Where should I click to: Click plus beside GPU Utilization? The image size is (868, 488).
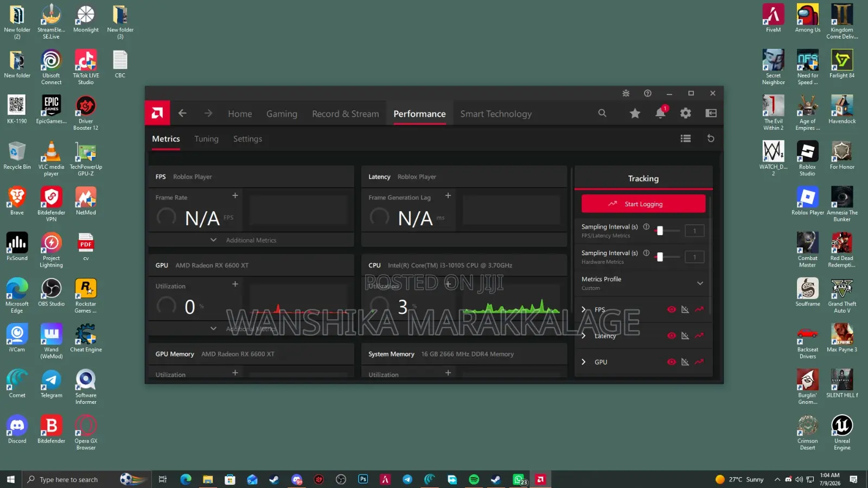235,284
